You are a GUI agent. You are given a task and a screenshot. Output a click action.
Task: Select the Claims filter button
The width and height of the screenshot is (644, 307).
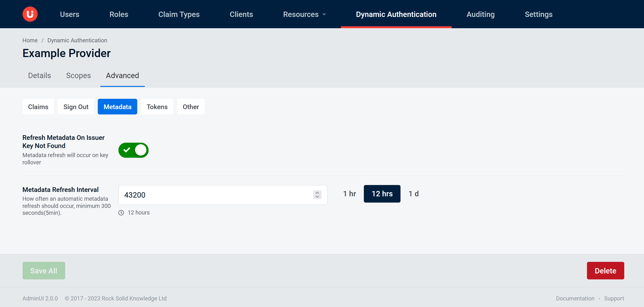pyautogui.click(x=38, y=107)
